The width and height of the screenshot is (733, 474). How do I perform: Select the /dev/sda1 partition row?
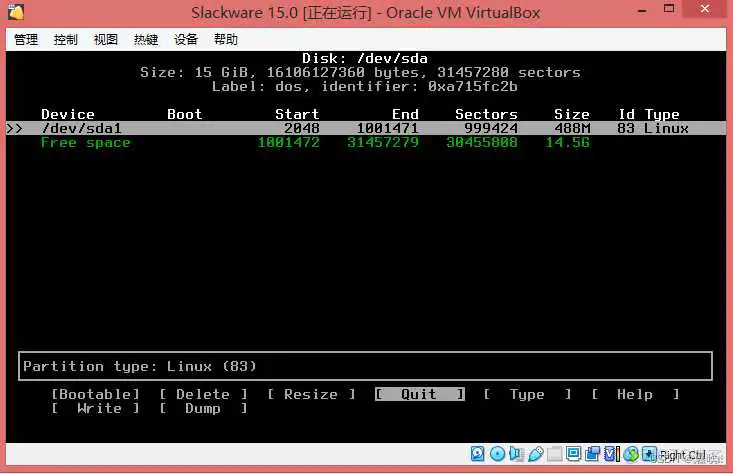click(366, 128)
